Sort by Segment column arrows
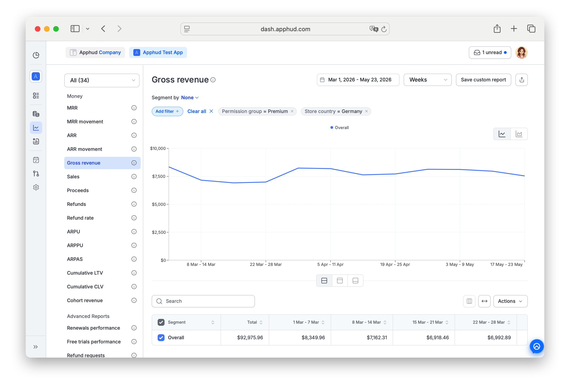Image resolution: width=570 pixels, height=392 pixels. tap(213, 322)
